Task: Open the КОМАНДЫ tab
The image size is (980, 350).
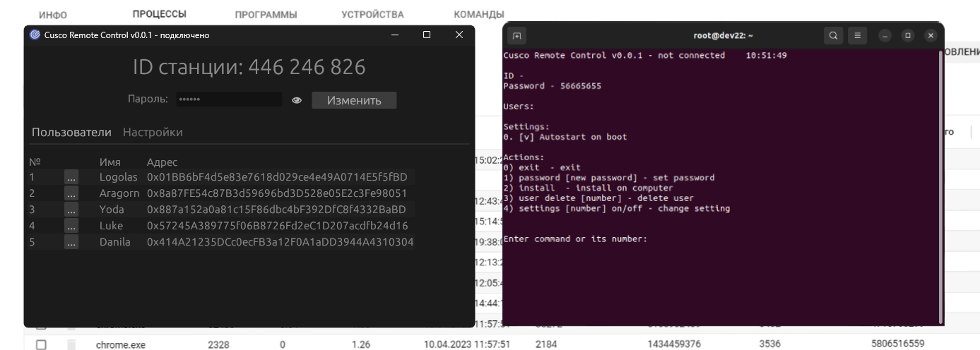Action: 479,14
